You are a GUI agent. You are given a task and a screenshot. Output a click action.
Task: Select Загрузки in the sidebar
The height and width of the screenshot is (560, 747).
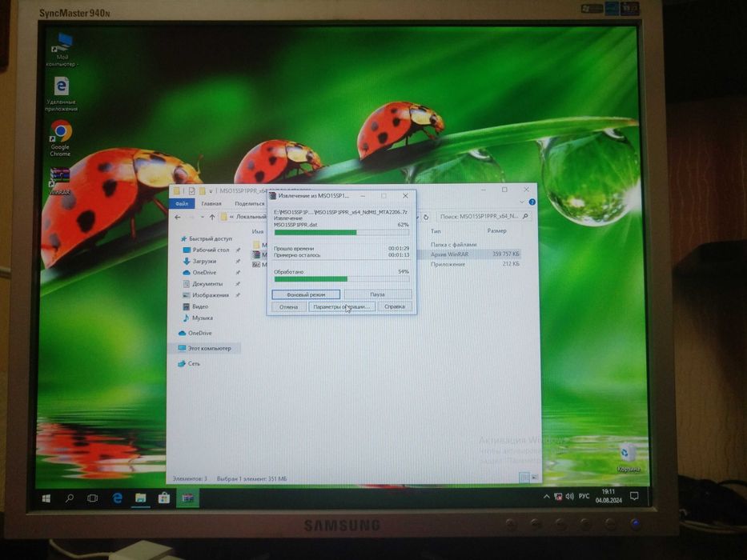[x=200, y=261]
